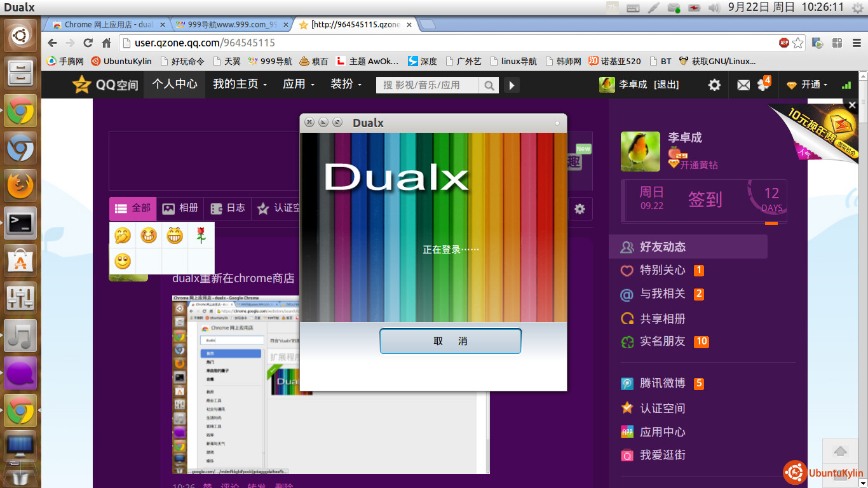
Task: Open Firefox from the Ubuntu launcher
Action: click(20, 186)
